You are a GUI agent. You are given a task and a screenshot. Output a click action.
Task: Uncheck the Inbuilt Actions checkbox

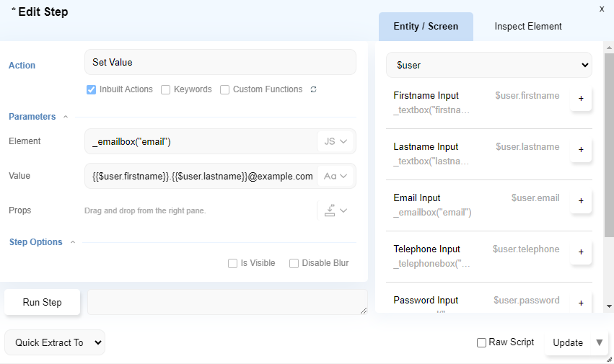coord(92,90)
